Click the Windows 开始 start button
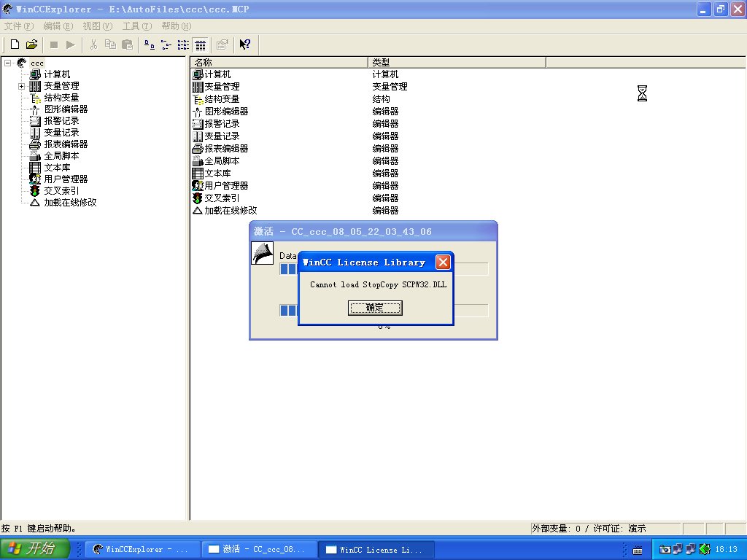Screen dimensions: 747x560 pos(35,549)
